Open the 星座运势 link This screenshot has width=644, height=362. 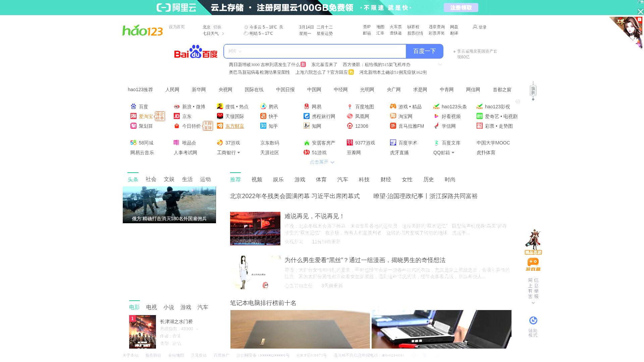(325, 34)
